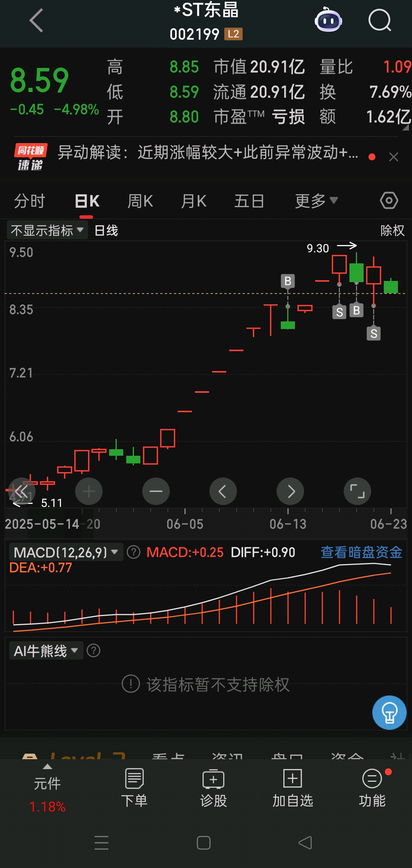Expand chart to fullscreen

pos(357,491)
